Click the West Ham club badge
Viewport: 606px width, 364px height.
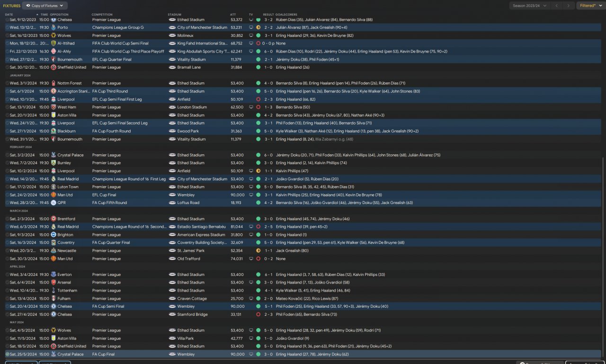[53, 107]
